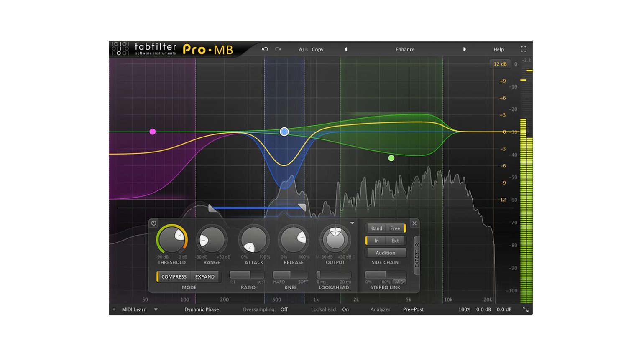
Task: Open the Enhance preset menu
Action: pyautogui.click(x=405, y=49)
